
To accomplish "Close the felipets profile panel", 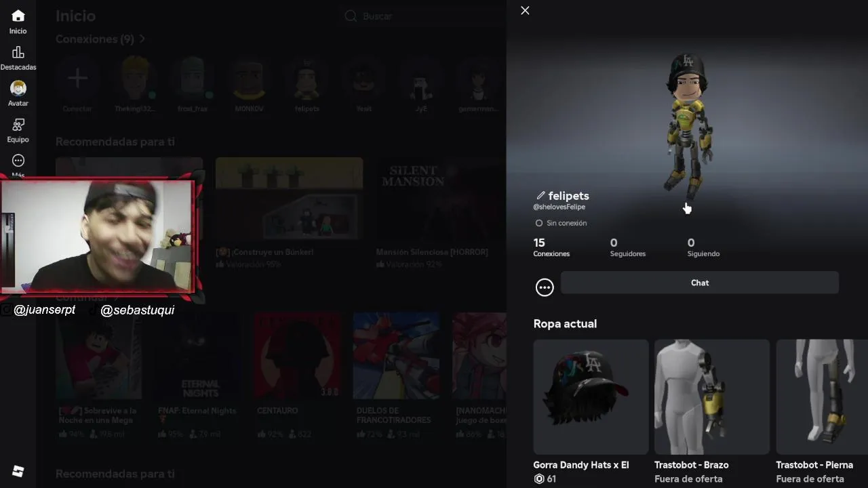I will [525, 10].
